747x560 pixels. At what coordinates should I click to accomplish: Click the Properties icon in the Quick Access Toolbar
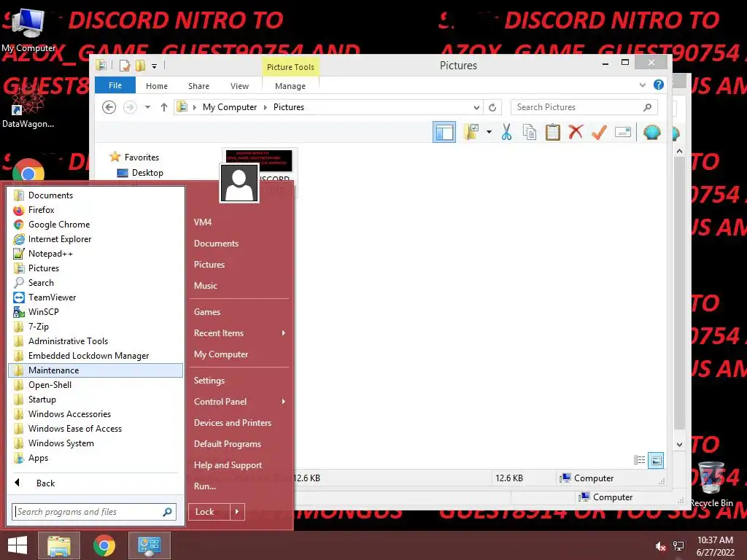pyautogui.click(x=125, y=65)
